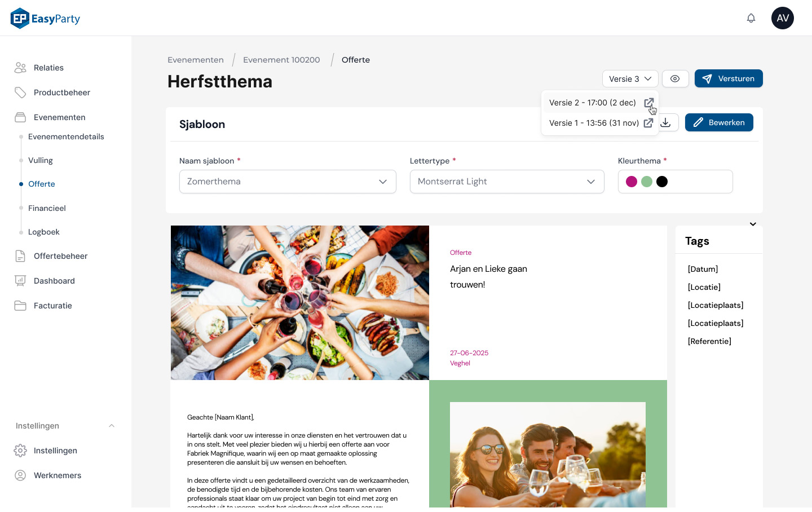812x512 pixels.
Task: Expand the Naam sjabloon Zomerthema dropdown
Action: [288, 182]
